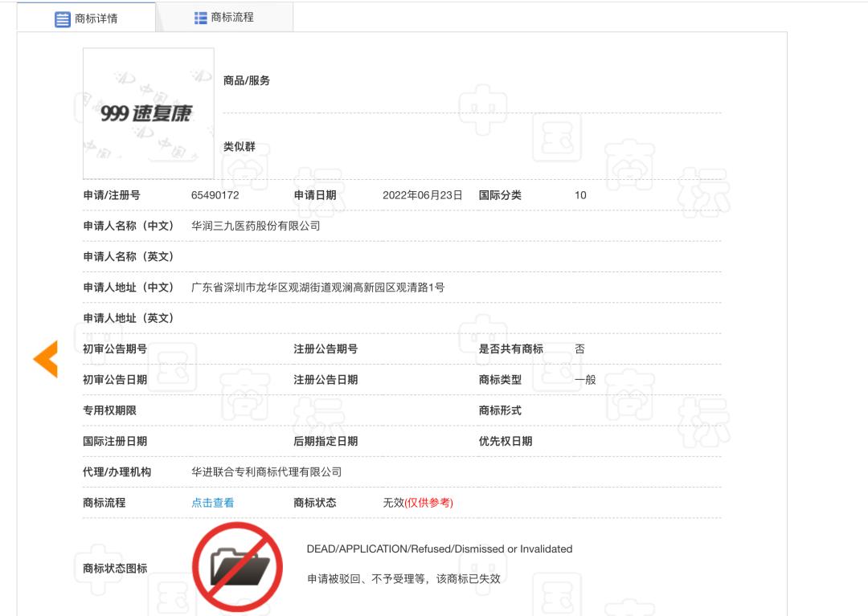Select the international class value 10
The width and height of the screenshot is (868, 616).
pos(580,195)
